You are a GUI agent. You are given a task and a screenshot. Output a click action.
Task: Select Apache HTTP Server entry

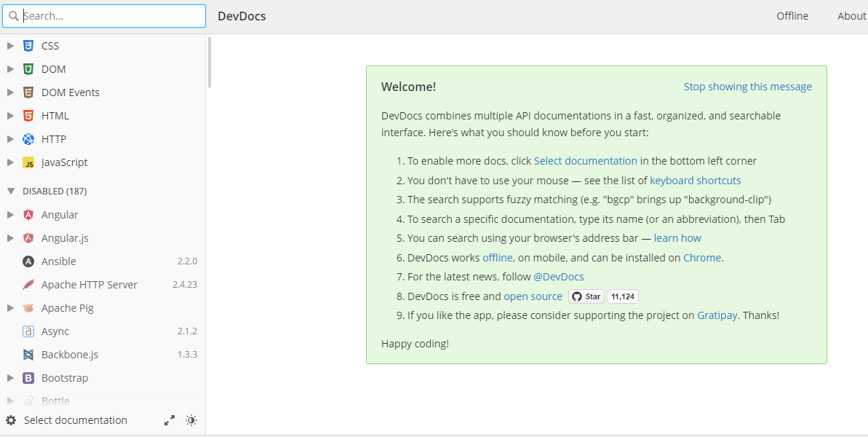pyautogui.click(x=89, y=285)
